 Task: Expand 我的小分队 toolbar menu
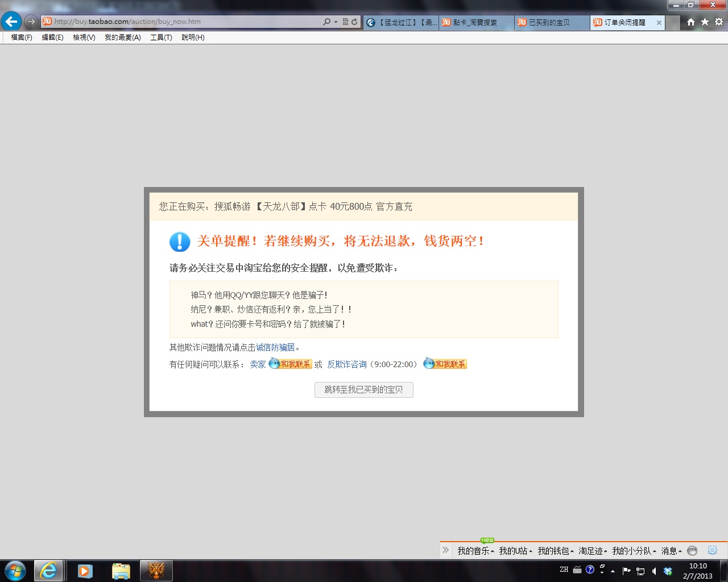click(x=634, y=551)
